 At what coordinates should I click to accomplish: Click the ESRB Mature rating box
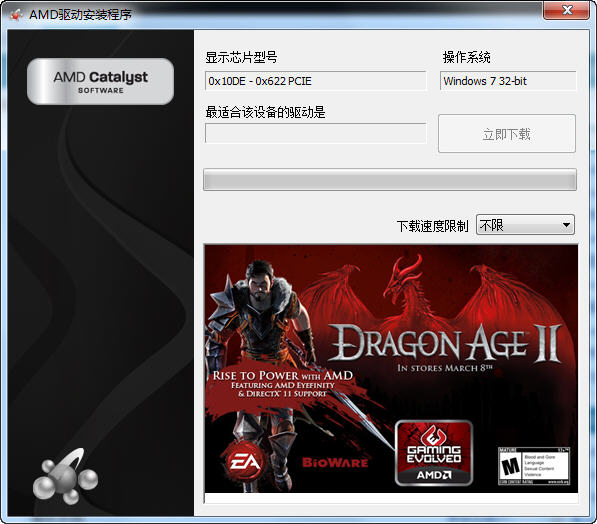click(534, 466)
